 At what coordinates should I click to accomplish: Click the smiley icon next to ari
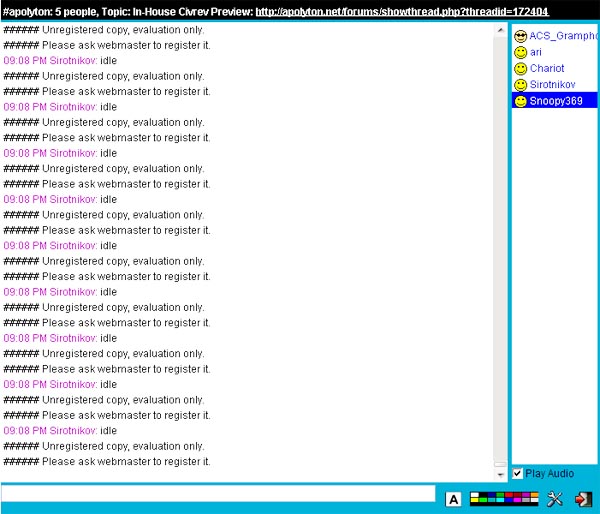point(520,52)
